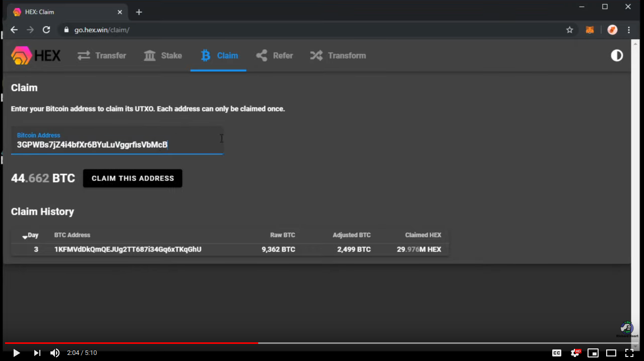Click the 2,499 BTC adjusted value cell

[354, 249]
